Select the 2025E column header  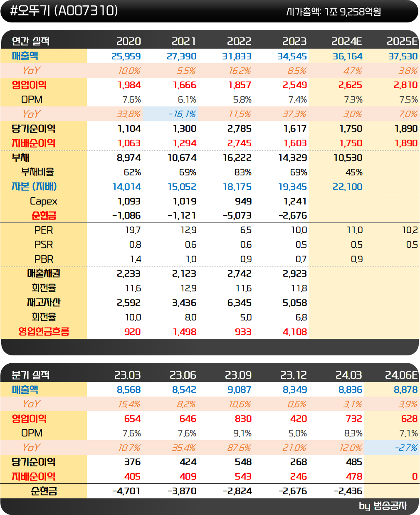point(402,41)
